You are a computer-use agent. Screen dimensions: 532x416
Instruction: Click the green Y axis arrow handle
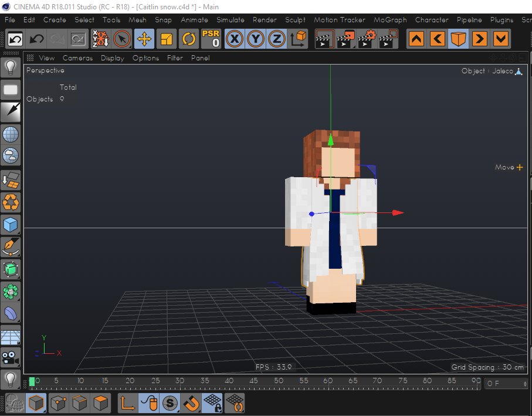(x=330, y=140)
